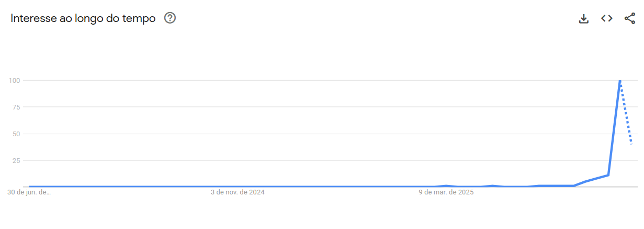Image resolution: width=644 pixels, height=229 pixels.
Task: Click the '9 de mar. de 2025' date label
Action: pyautogui.click(x=446, y=192)
